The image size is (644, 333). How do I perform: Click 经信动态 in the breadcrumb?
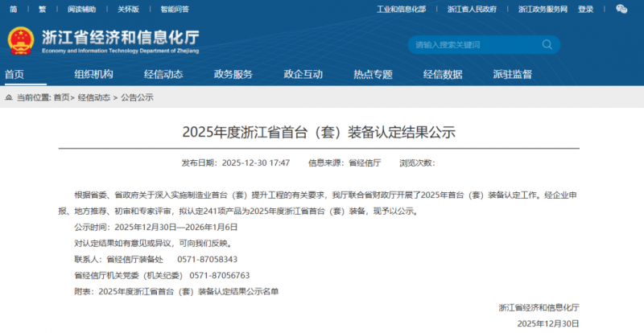pyautogui.click(x=95, y=97)
